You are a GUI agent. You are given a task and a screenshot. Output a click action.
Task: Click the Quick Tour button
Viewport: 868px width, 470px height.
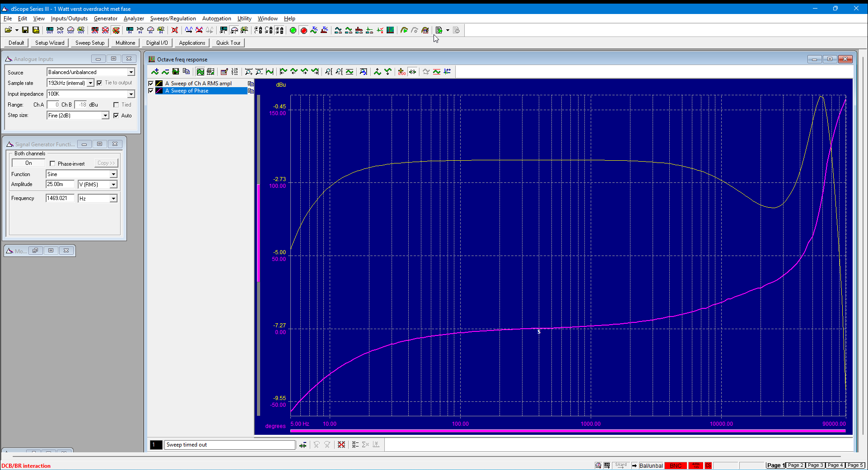pos(228,43)
